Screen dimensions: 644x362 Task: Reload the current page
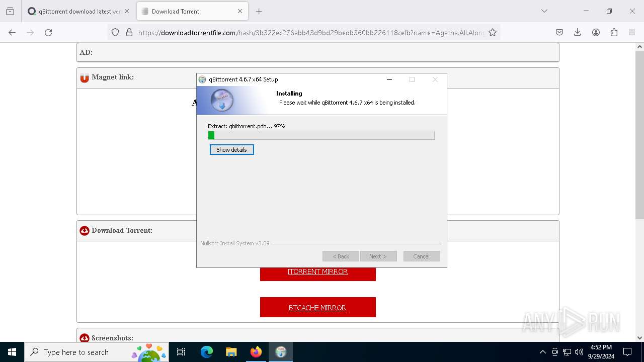48,32
